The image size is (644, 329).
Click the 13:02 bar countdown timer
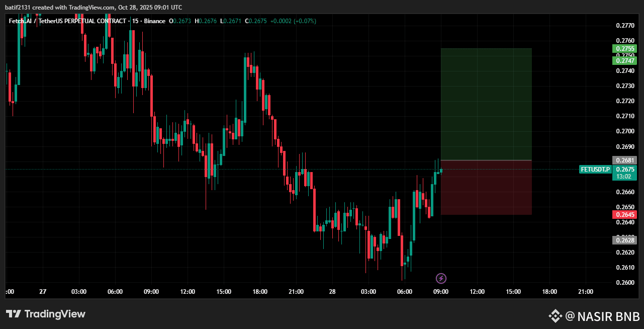(x=624, y=177)
